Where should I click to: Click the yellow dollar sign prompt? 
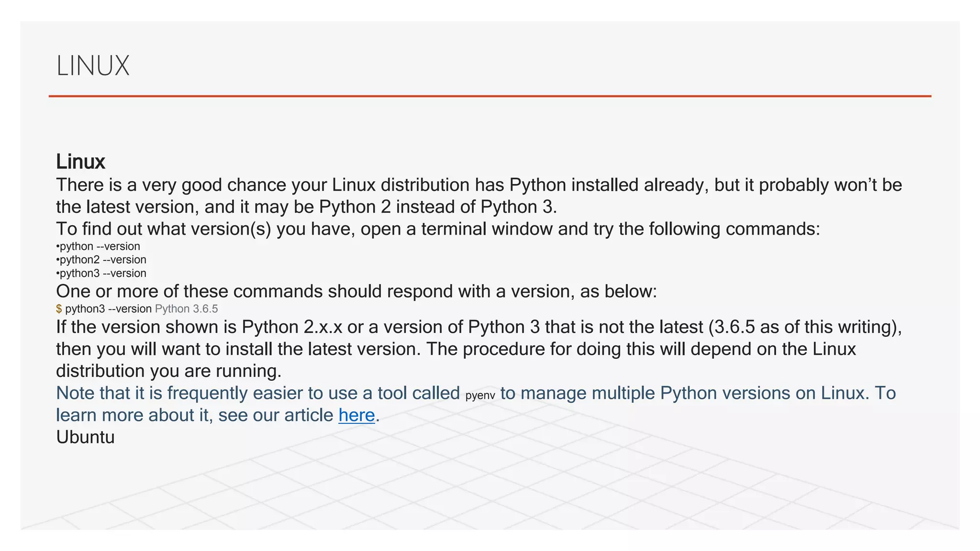coord(59,309)
